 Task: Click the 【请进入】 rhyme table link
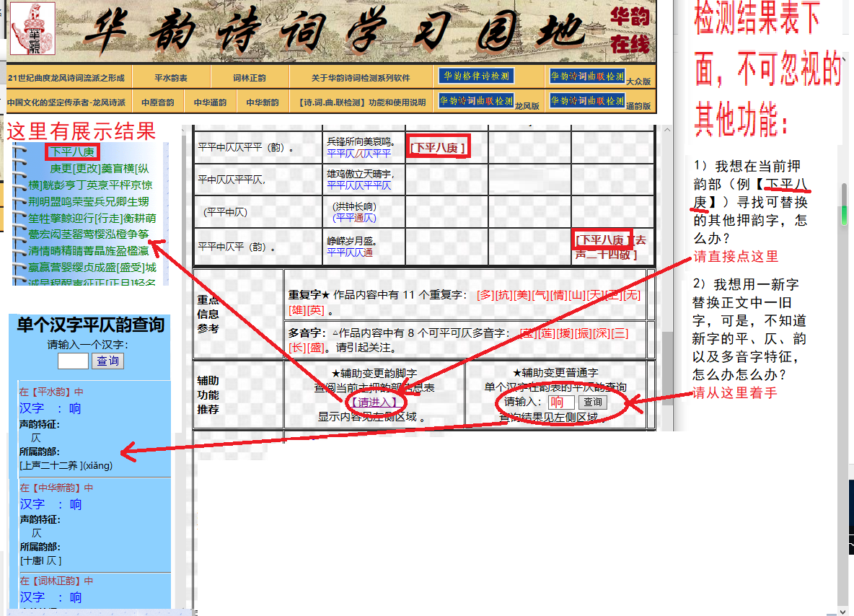point(374,402)
